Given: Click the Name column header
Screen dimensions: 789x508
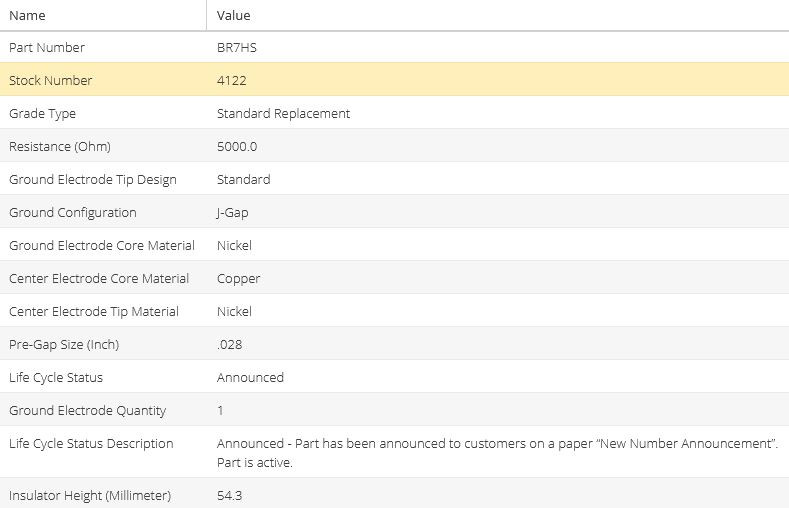Looking at the screenshot, I should pos(27,15).
